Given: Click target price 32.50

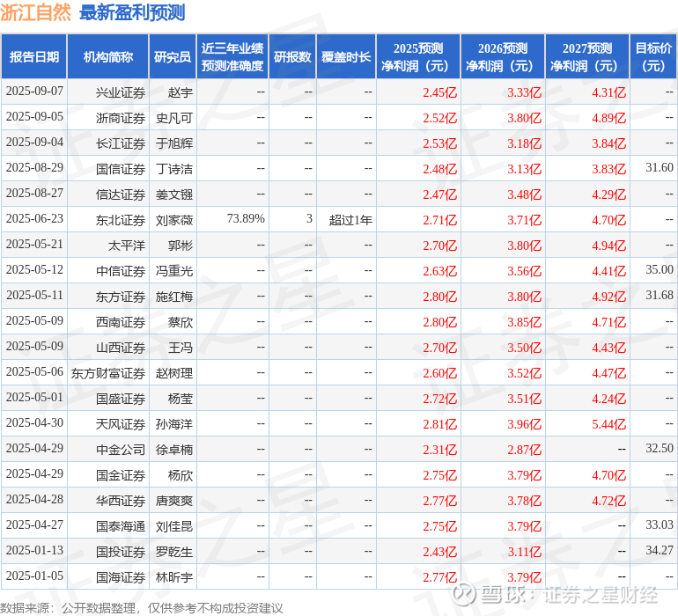Looking at the screenshot, I should 660,448.
